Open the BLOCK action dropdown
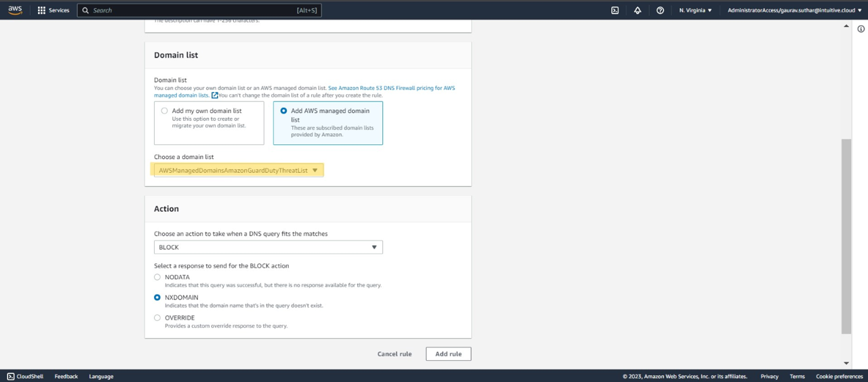 click(268, 247)
